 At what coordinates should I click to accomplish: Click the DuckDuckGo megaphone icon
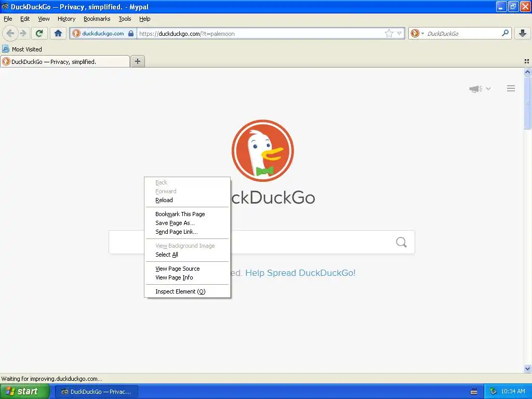[x=476, y=89]
